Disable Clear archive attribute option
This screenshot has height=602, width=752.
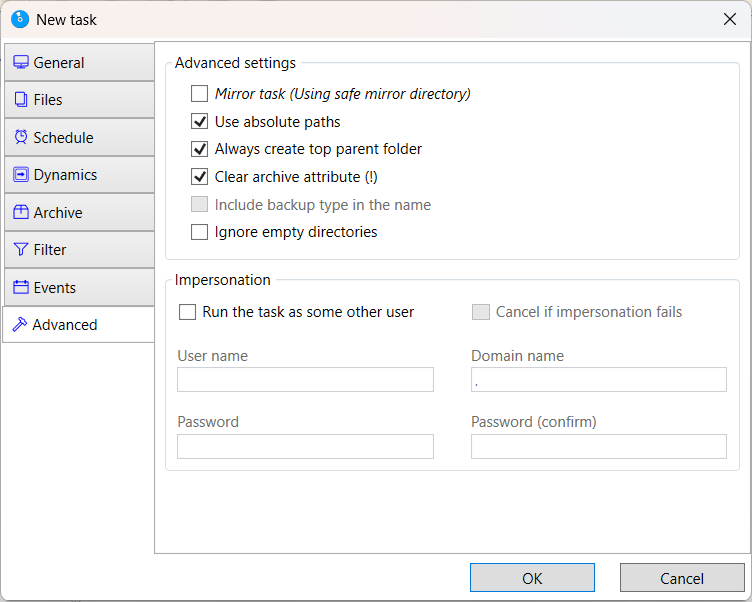coord(199,177)
